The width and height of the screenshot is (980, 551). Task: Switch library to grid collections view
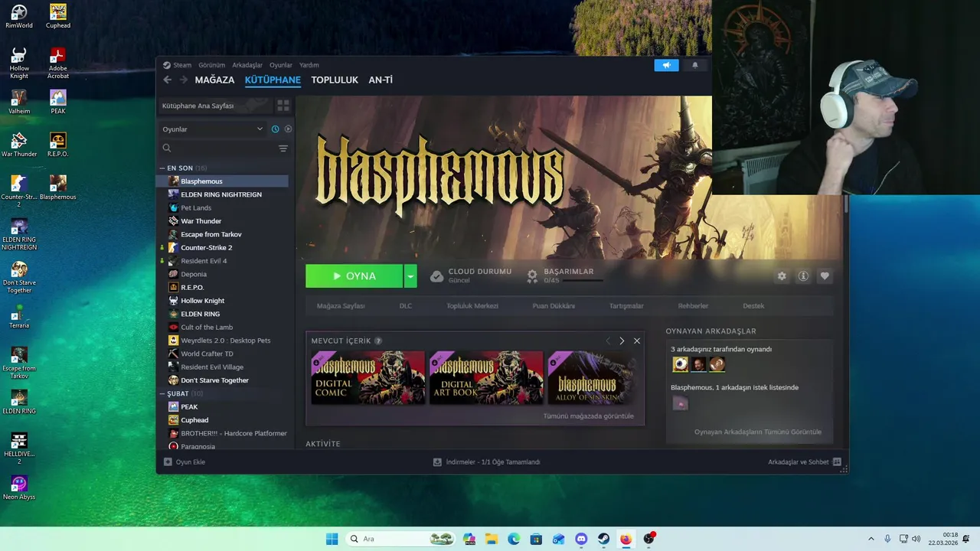pyautogui.click(x=283, y=106)
